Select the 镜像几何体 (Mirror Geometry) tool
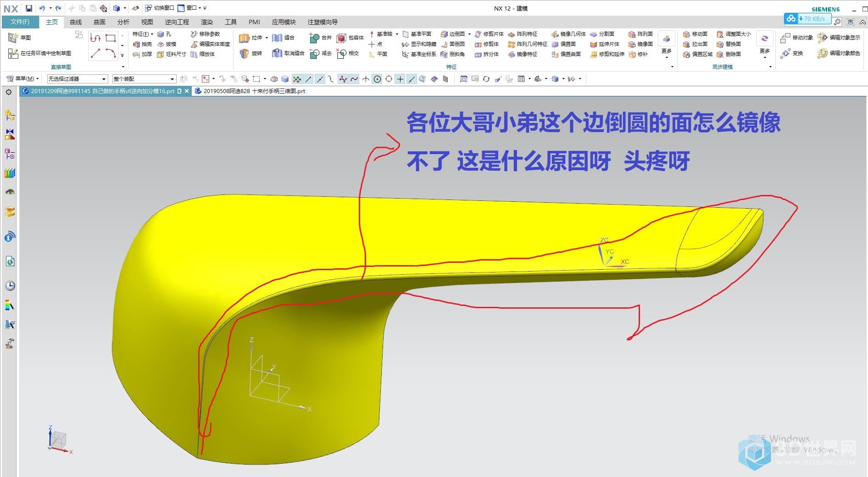 568,34
